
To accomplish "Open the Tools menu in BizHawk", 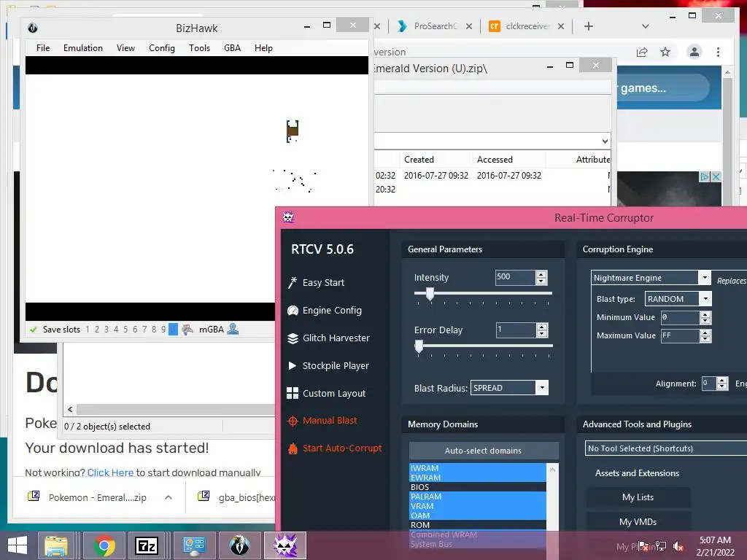I will point(199,48).
